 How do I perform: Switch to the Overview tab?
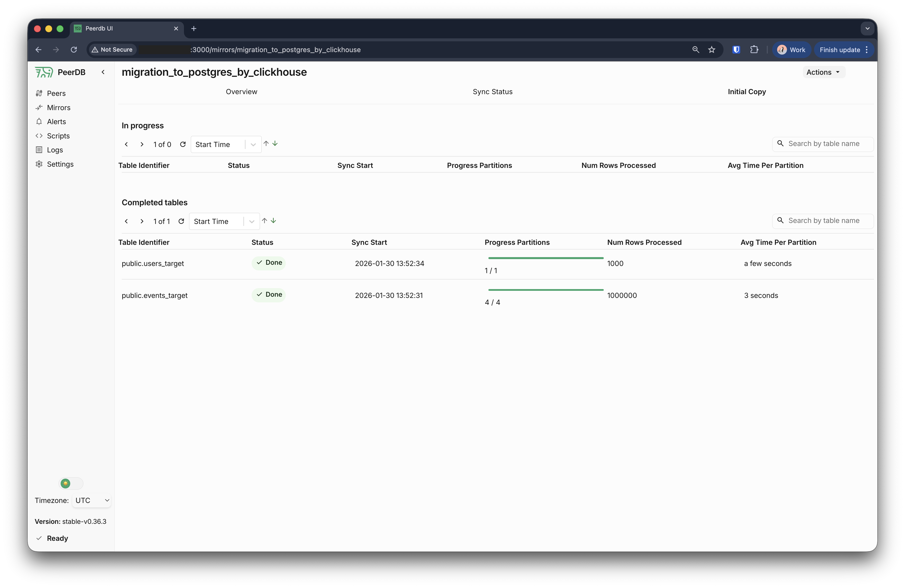[x=241, y=92]
